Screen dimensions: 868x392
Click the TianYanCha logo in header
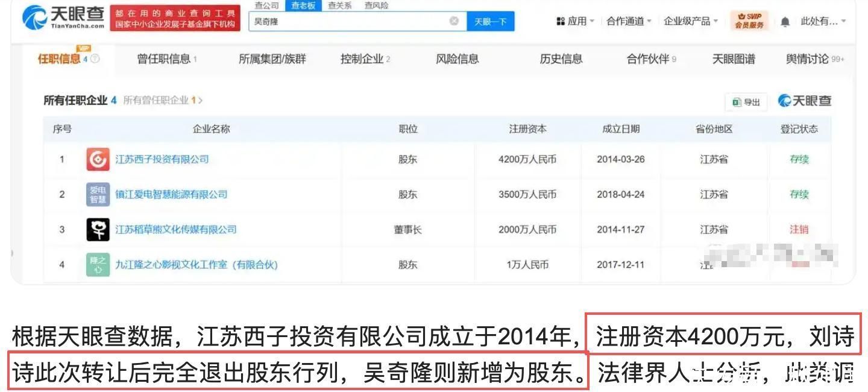tap(63, 17)
